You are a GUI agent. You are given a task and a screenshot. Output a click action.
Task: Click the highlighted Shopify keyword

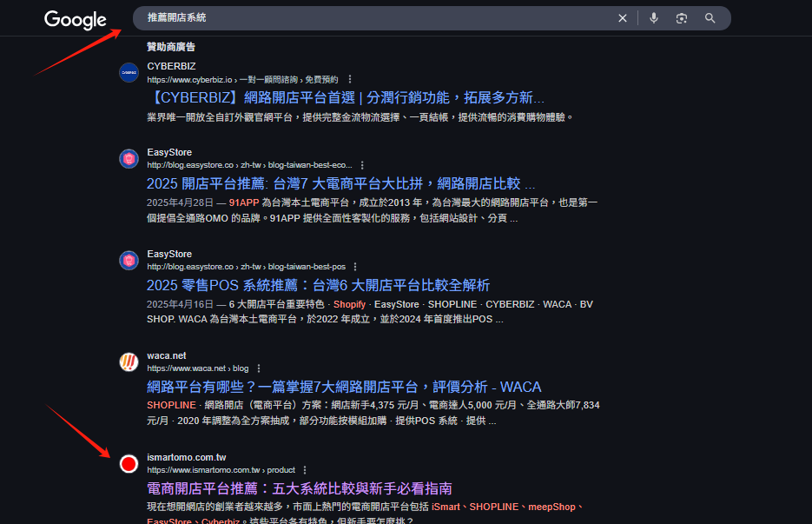coord(350,304)
